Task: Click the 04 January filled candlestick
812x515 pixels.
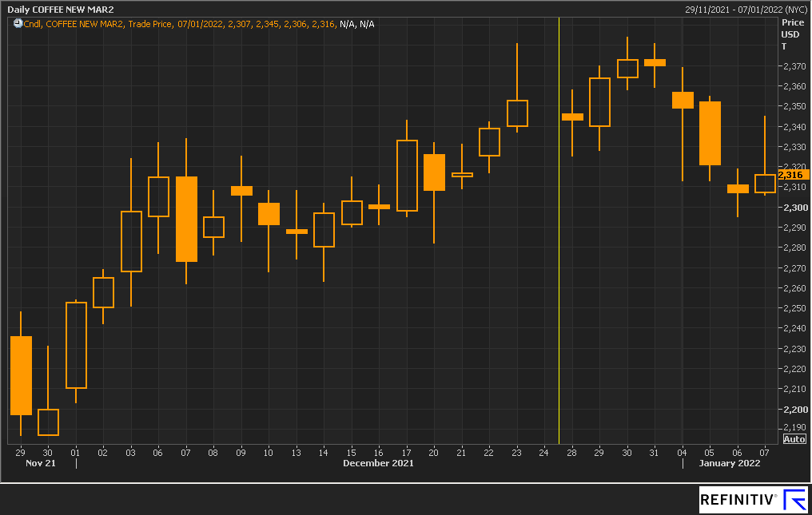Action: 683,100
